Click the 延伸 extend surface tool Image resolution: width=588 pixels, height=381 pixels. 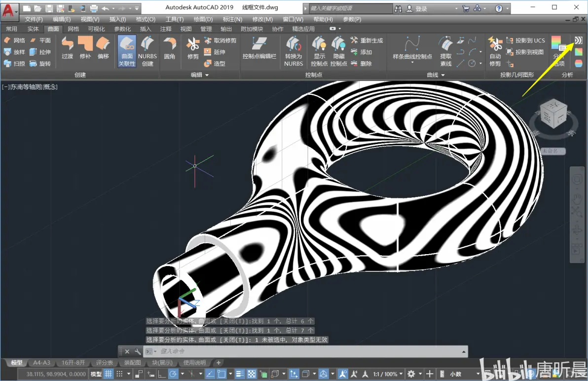point(215,52)
